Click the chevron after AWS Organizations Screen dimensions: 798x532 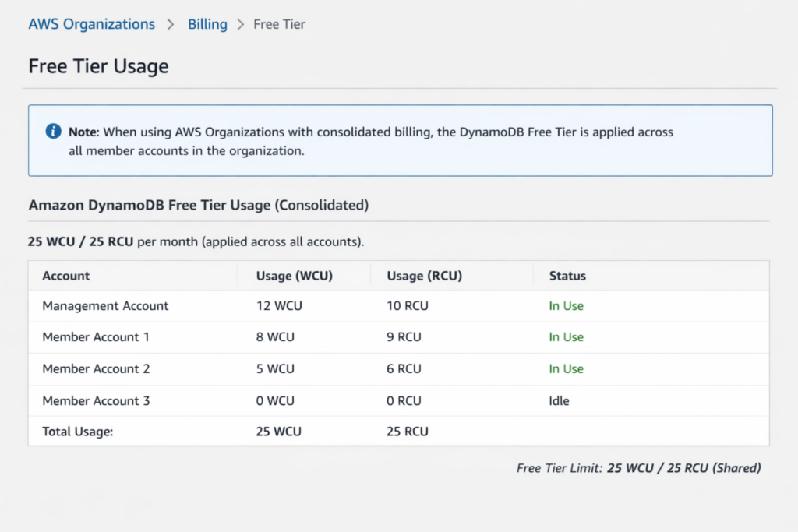coord(171,24)
